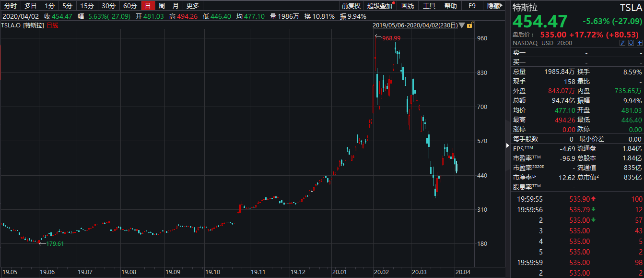Select the 30分 period tab

tap(109, 6)
